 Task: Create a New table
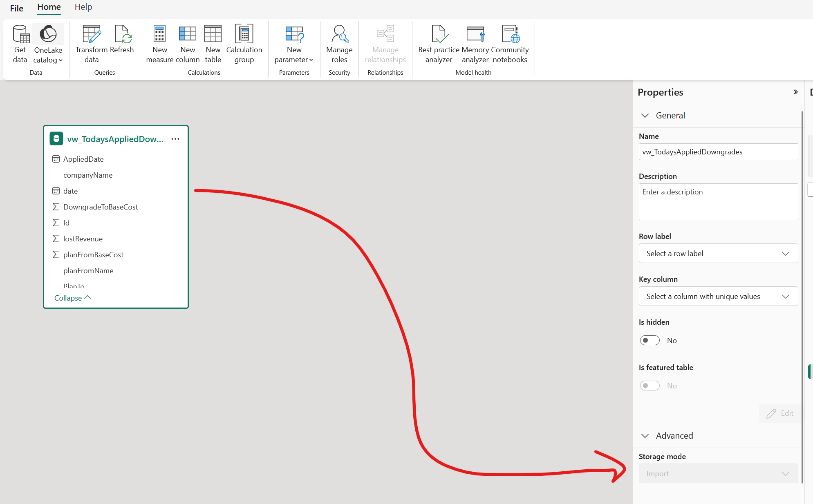[x=213, y=44]
